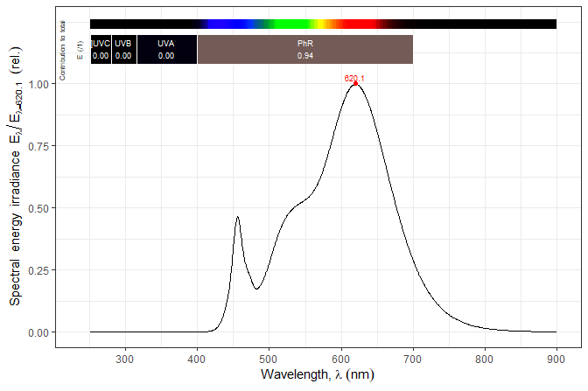The image size is (588, 391).
Task: Click the 300 tick label on the x-axis
Action: (125, 357)
